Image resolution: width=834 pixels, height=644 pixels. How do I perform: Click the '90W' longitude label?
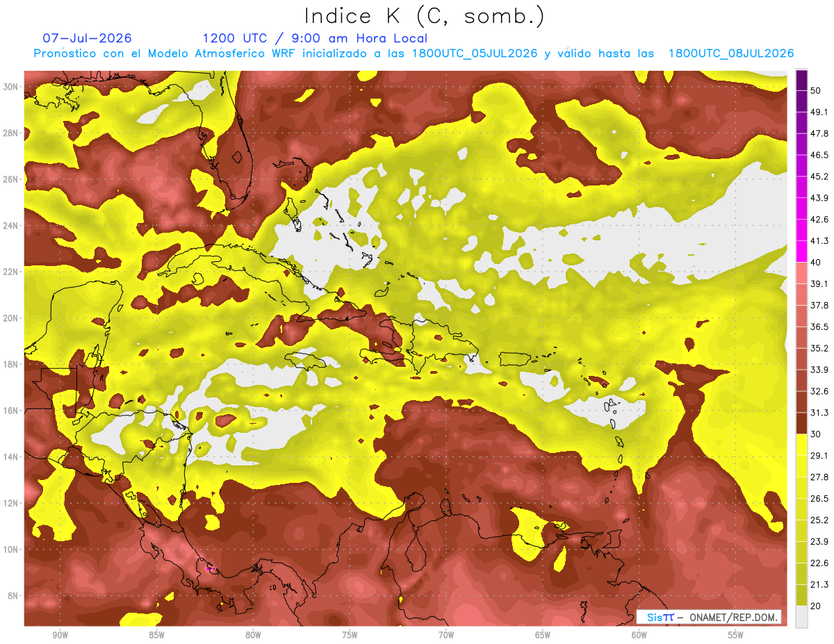(x=60, y=635)
